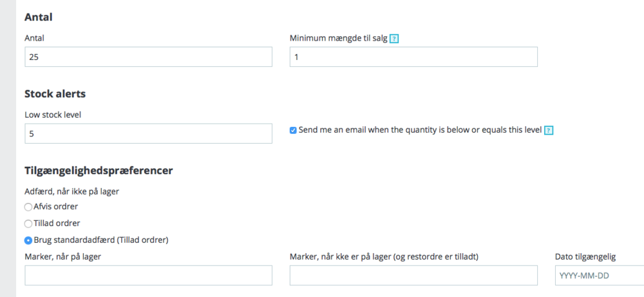Click the out-of-stock restordre label input field
Viewport: 644px width, 297px height.
tap(413, 275)
